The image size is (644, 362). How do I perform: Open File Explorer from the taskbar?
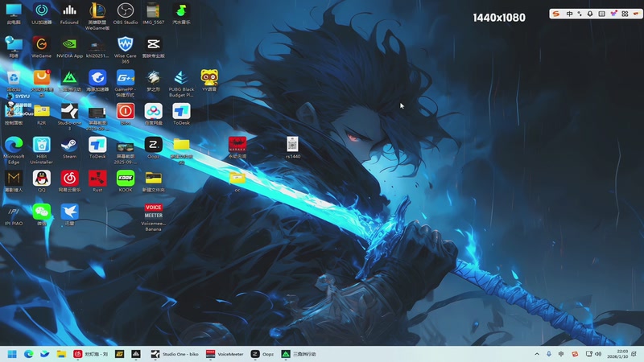coord(61,354)
